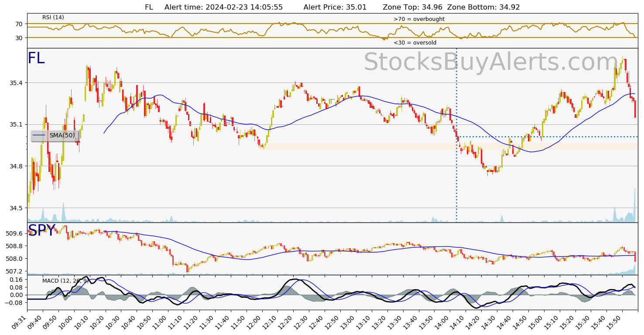This screenshot has height=335, width=644.
Task: Click the RSI (14) label
Action: coord(53,17)
